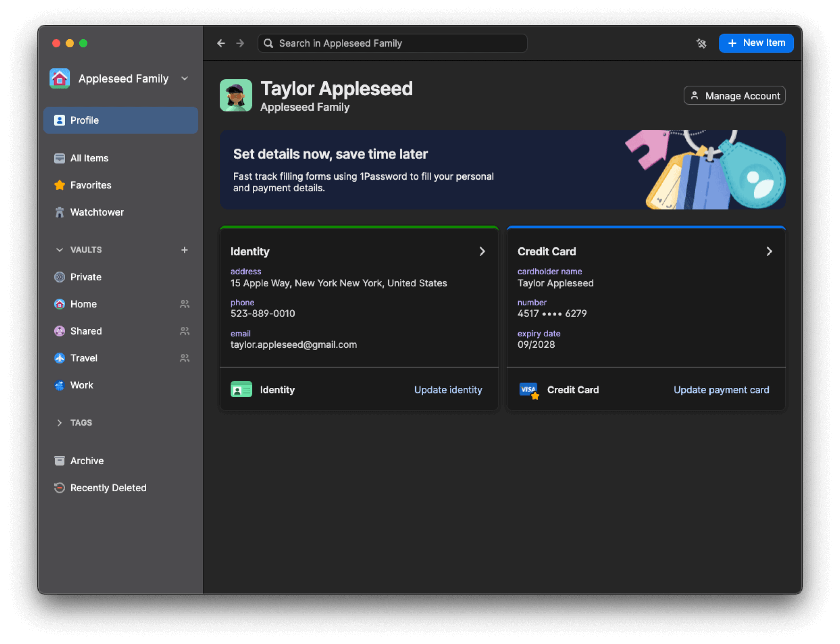
Task: Collapse the VAULTS section
Action: [59, 250]
